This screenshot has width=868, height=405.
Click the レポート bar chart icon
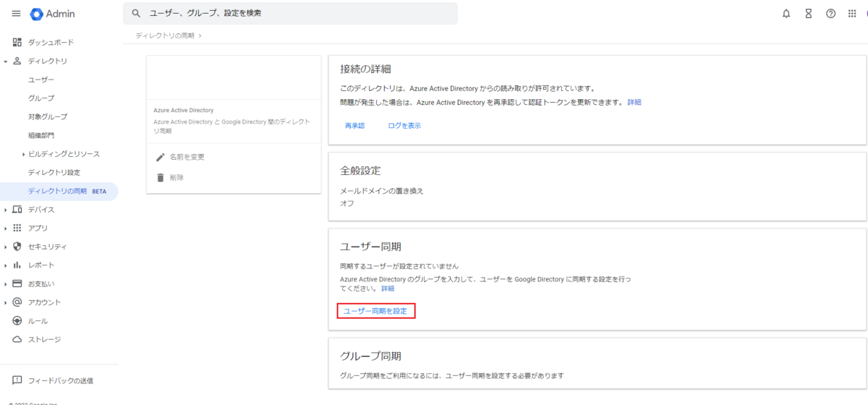[x=17, y=265]
